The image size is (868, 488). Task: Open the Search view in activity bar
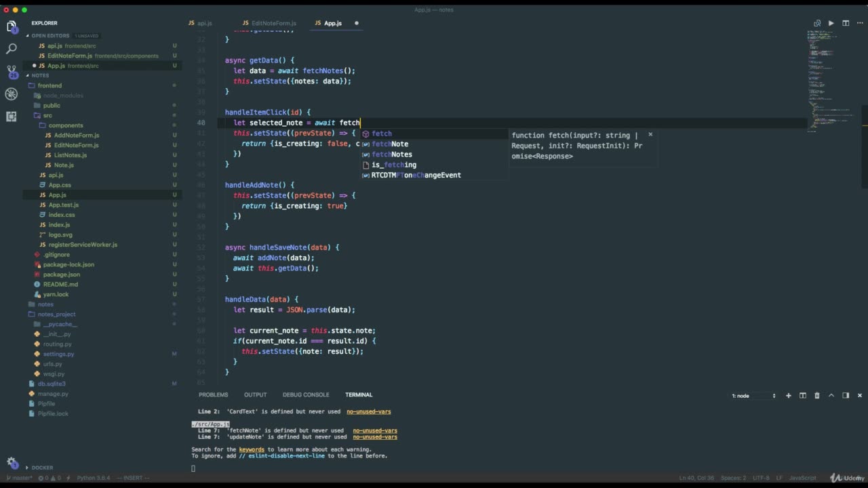(12, 49)
